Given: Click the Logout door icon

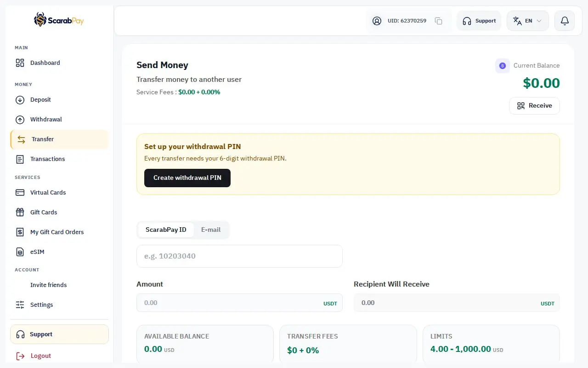Looking at the screenshot, I should [20, 356].
